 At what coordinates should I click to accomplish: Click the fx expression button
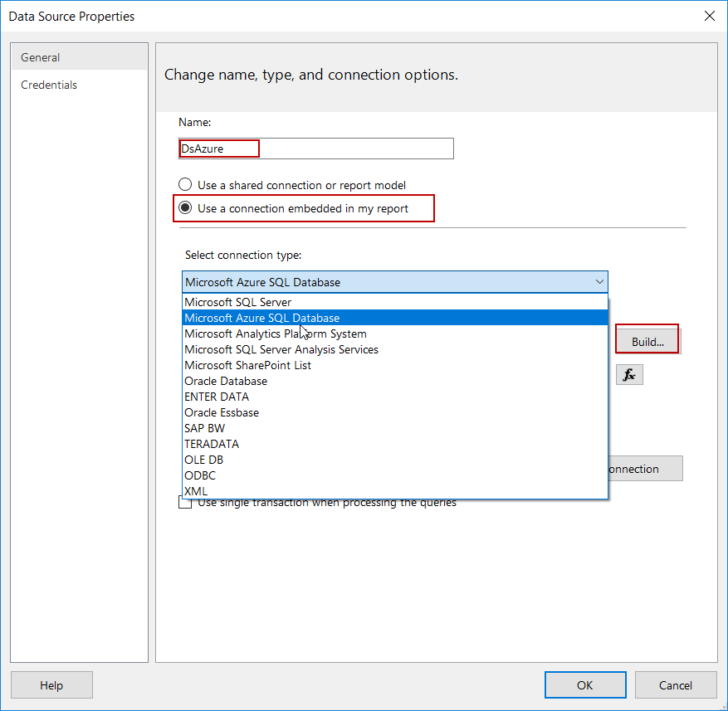(x=629, y=375)
